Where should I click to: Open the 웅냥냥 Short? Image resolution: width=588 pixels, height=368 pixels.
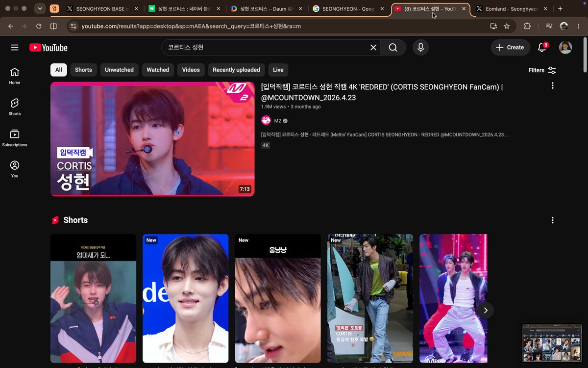click(x=278, y=298)
